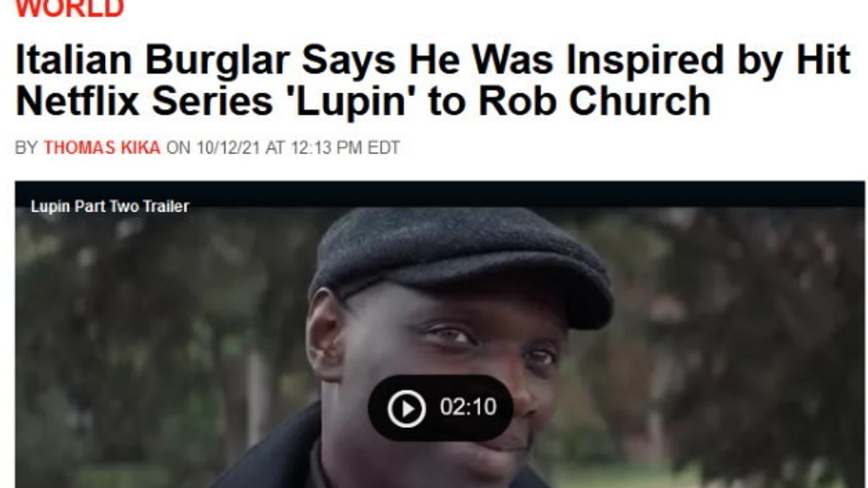Click the Italian Burglar article headline

click(x=433, y=82)
